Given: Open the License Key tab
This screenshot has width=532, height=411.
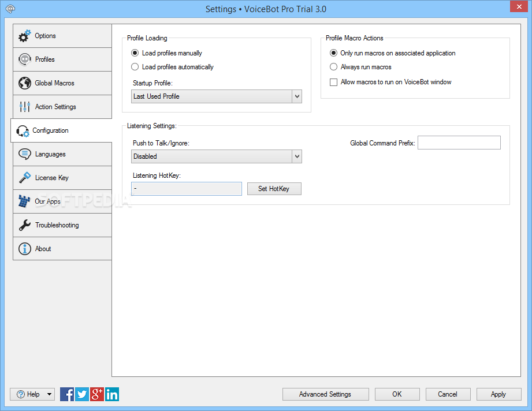Looking at the screenshot, I should [x=62, y=178].
